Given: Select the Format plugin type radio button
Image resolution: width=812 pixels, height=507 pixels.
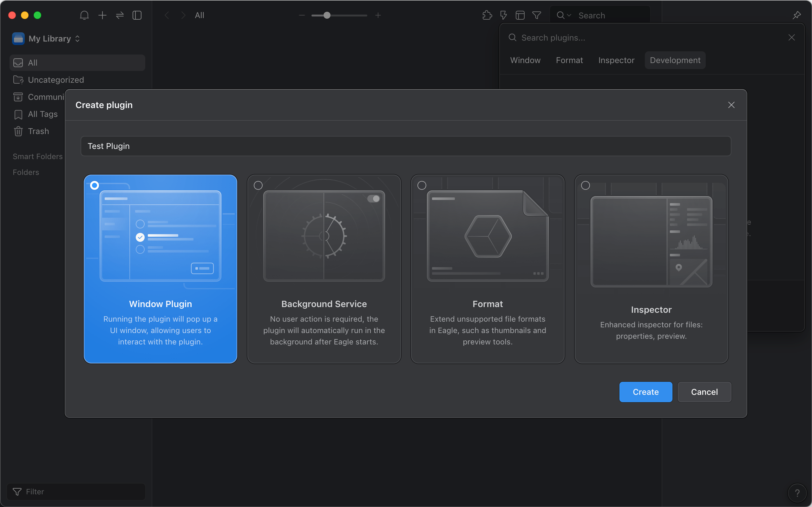Looking at the screenshot, I should 422,185.
